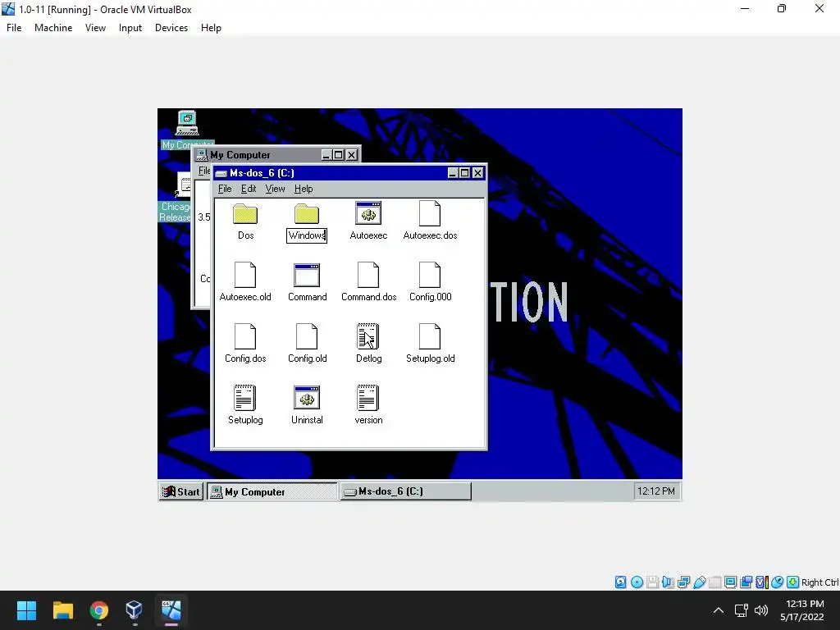Minimize the My Computer window
The height and width of the screenshot is (630, 840).
[326, 155]
